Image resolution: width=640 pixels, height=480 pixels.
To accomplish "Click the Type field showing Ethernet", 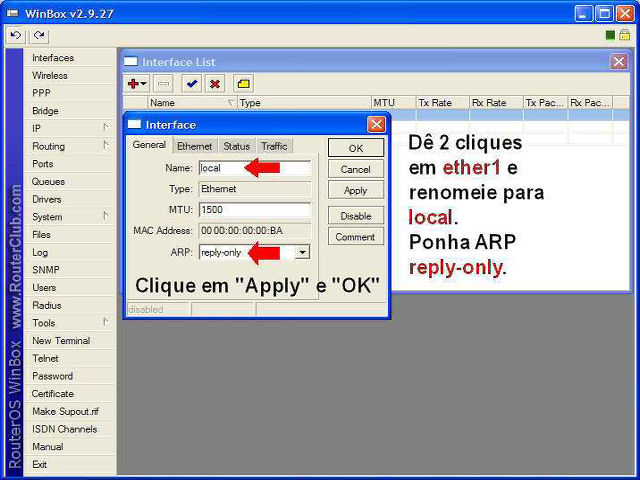I will (255, 189).
